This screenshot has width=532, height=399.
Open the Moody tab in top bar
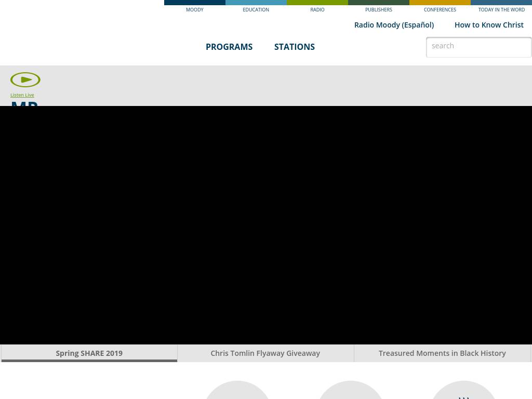[x=195, y=7]
